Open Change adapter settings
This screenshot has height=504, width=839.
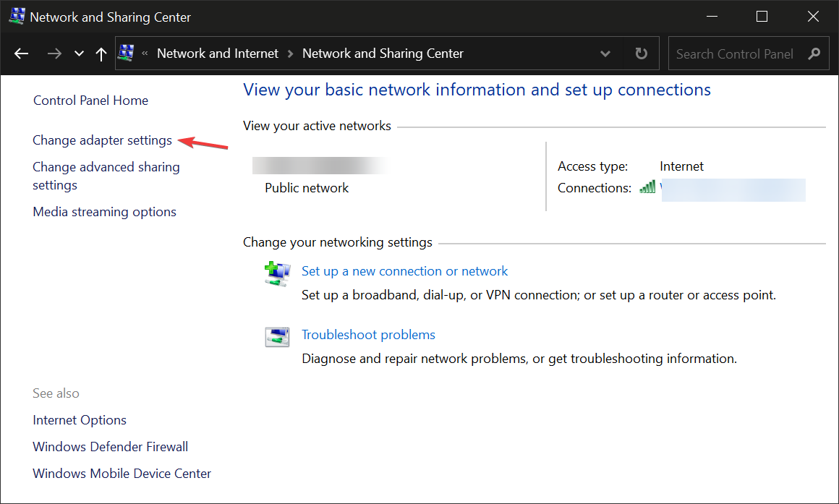(x=102, y=140)
